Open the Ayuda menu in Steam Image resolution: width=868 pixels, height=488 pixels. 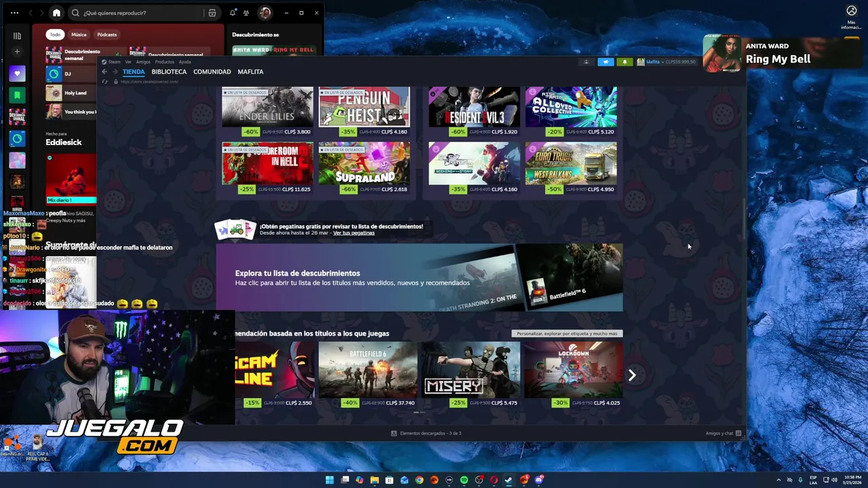tap(184, 62)
